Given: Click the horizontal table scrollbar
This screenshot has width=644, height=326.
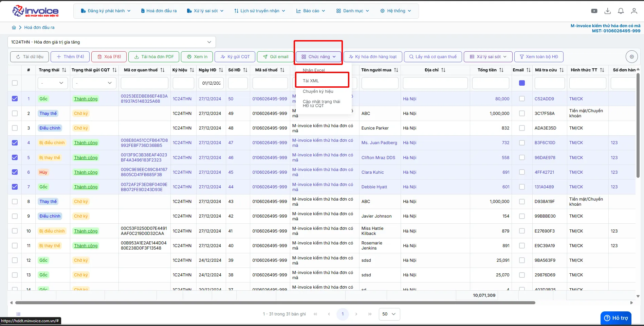Looking at the screenshot, I should coord(275,303).
